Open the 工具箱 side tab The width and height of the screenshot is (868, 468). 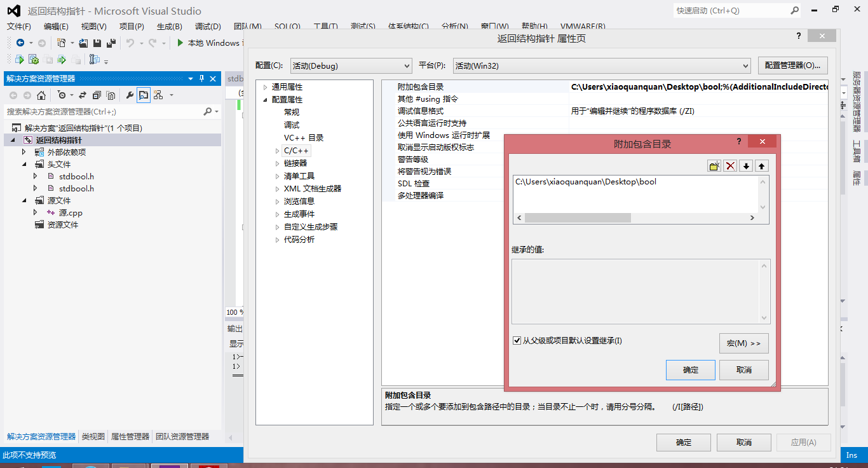(x=857, y=151)
